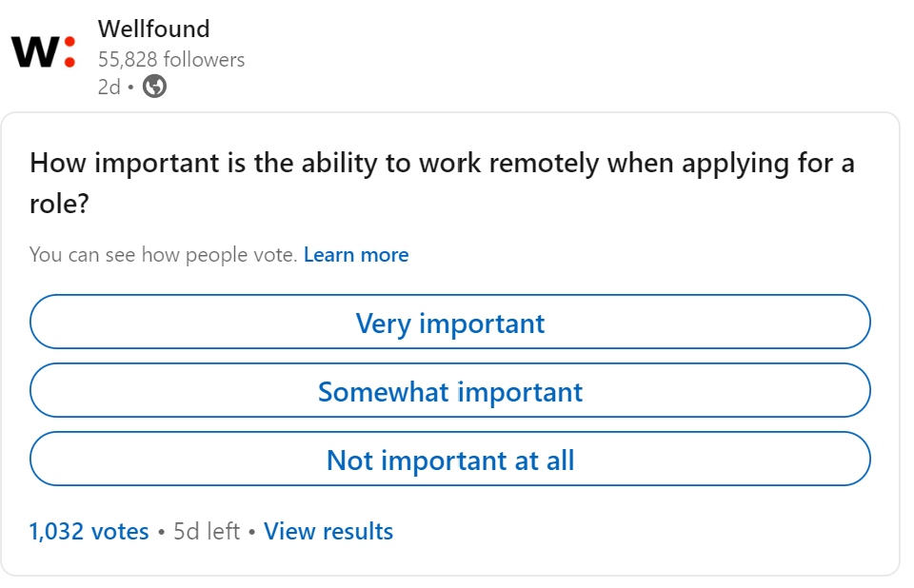Click the red dots in Wellfound logo
914x588 pixels.
click(70, 52)
